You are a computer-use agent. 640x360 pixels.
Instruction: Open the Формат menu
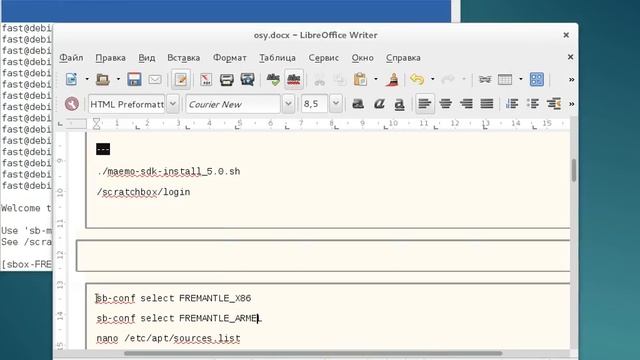229,58
